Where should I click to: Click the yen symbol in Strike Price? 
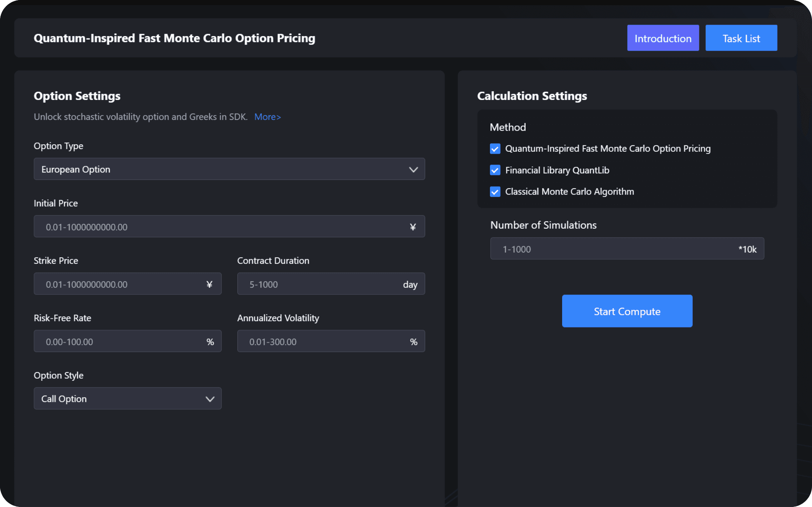pyautogui.click(x=209, y=284)
